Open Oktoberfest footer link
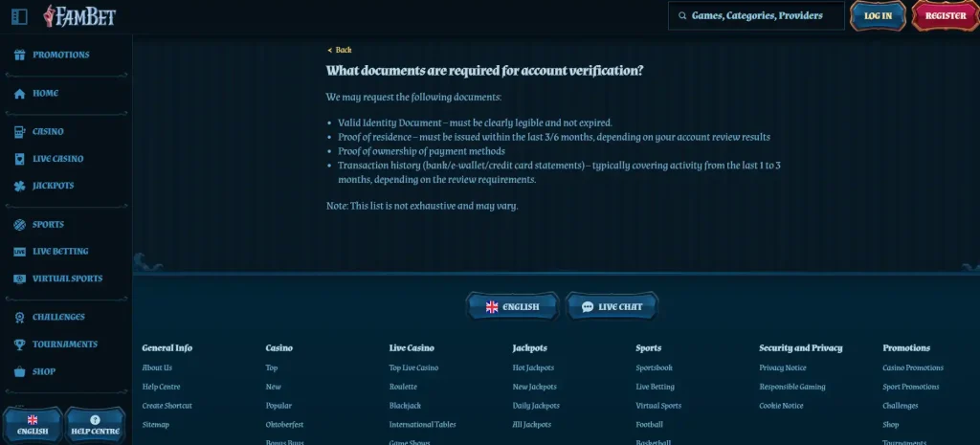The height and width of the screenshot is (445, 980). point(284,425)
